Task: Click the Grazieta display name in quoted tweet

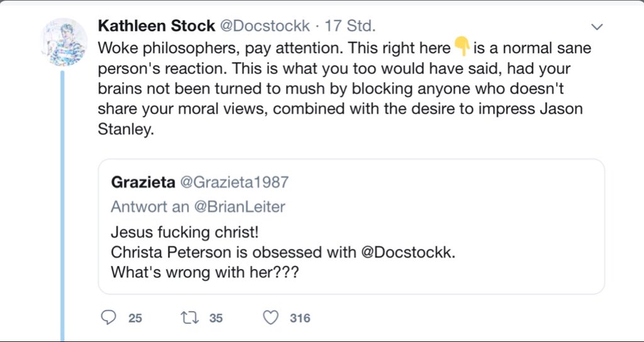Action: [142, 182]
